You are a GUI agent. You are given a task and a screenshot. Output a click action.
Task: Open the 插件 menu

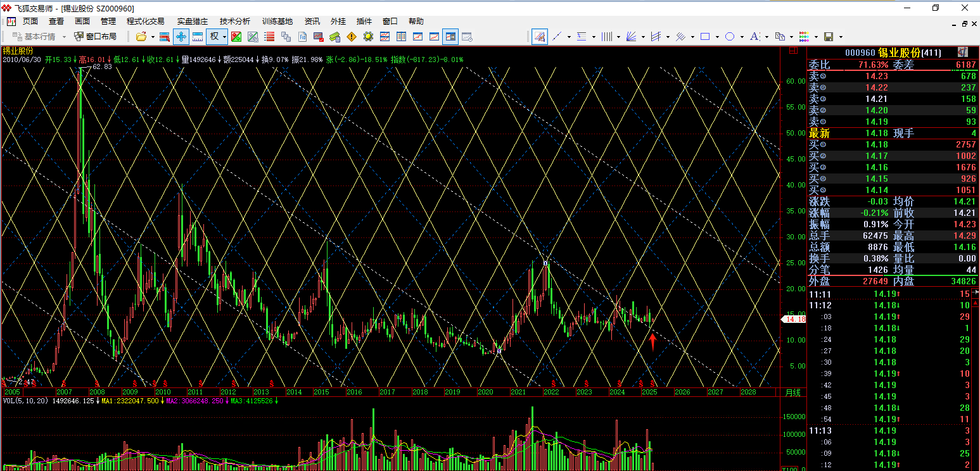pyautogui.click(x=364, y=21)
